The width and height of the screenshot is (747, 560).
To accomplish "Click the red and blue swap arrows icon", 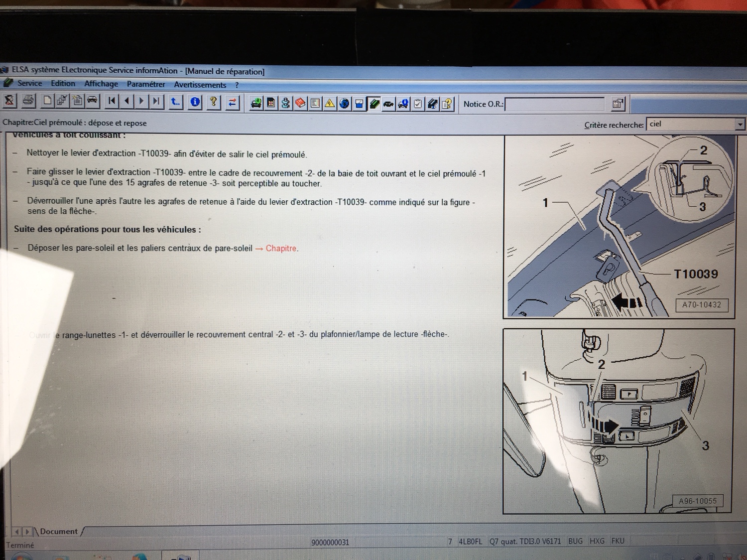I will click(x=232, y=103).
